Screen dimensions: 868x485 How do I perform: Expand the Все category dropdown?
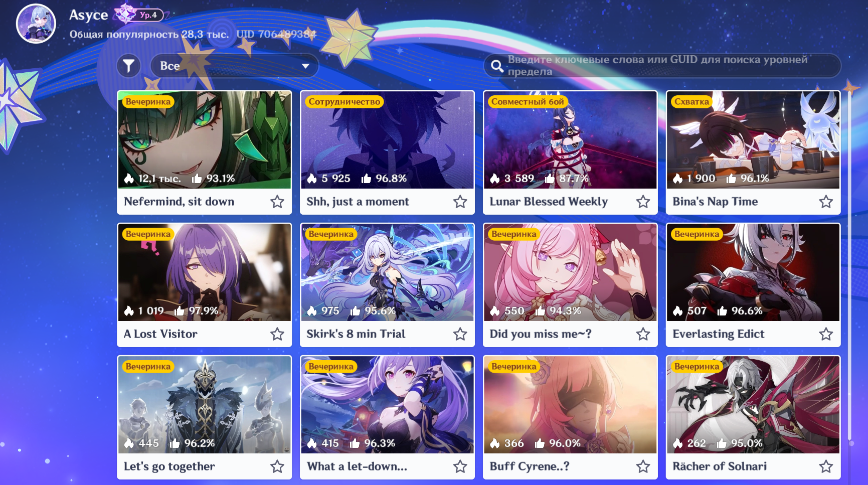point(234,66)
